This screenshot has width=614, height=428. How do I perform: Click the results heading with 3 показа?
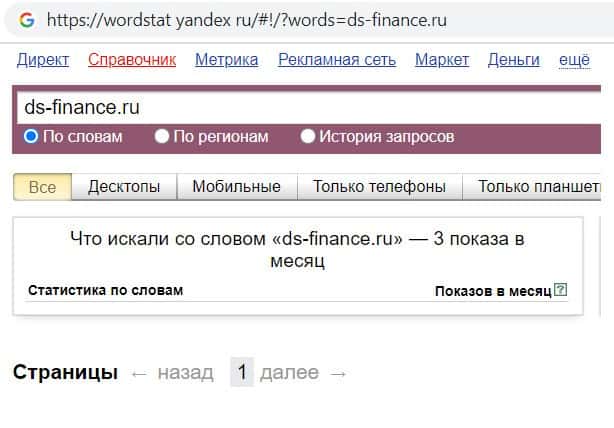tap(298, 249)
